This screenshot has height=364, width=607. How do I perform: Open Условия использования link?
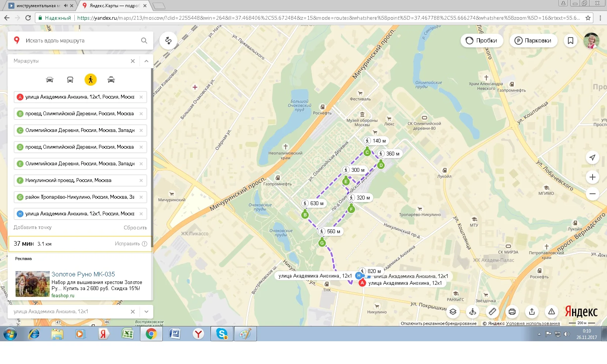click(x=533, y=324)
